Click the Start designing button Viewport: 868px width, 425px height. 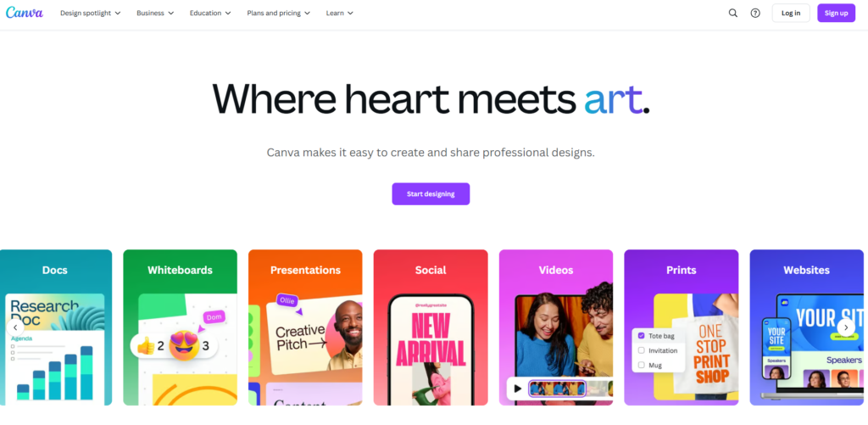tap(431, 194)
